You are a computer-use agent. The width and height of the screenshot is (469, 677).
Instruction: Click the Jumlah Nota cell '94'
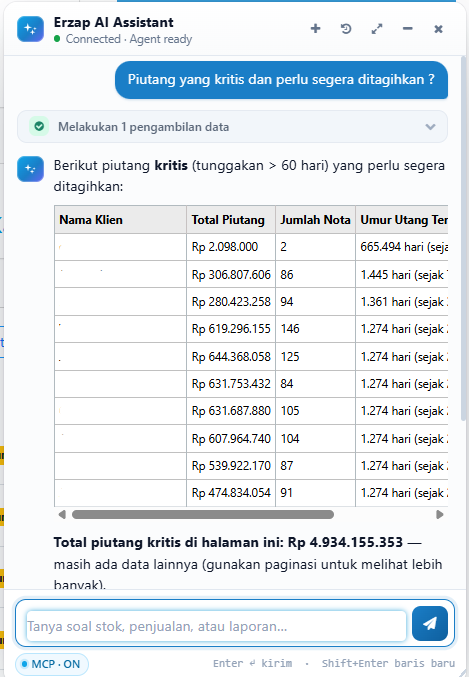(315, 301)
